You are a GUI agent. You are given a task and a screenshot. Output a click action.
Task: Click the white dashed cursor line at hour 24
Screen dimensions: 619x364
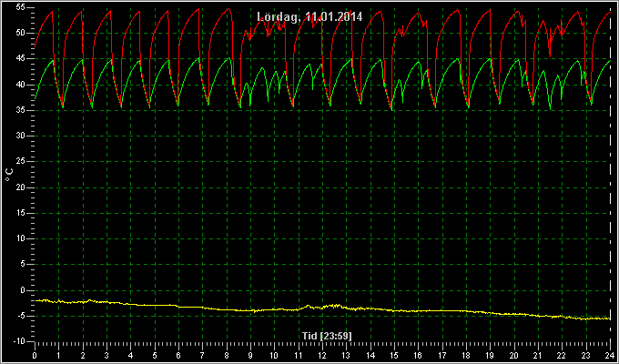pyautogui.click(x=610, y=174)
